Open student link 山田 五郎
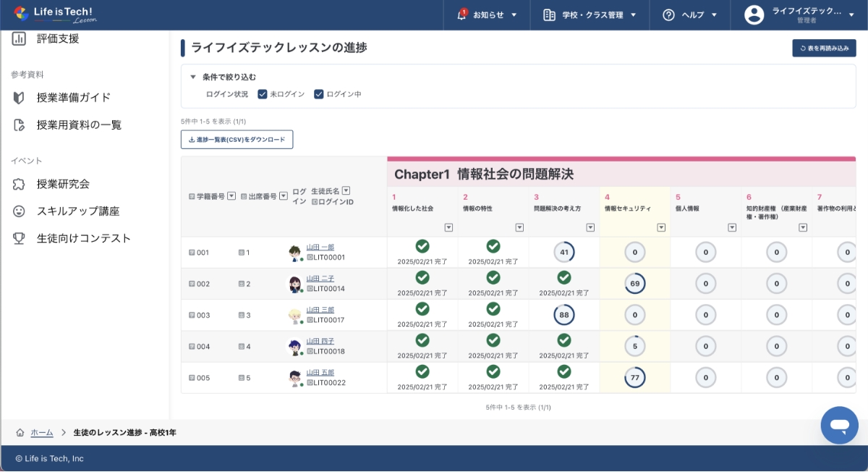The image size is (868, 472). (x=320, y=373)
